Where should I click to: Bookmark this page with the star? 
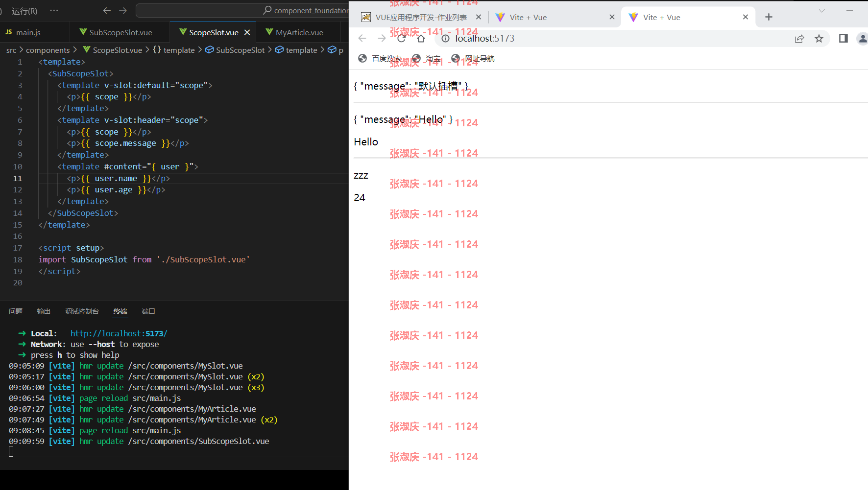point(819,39)
